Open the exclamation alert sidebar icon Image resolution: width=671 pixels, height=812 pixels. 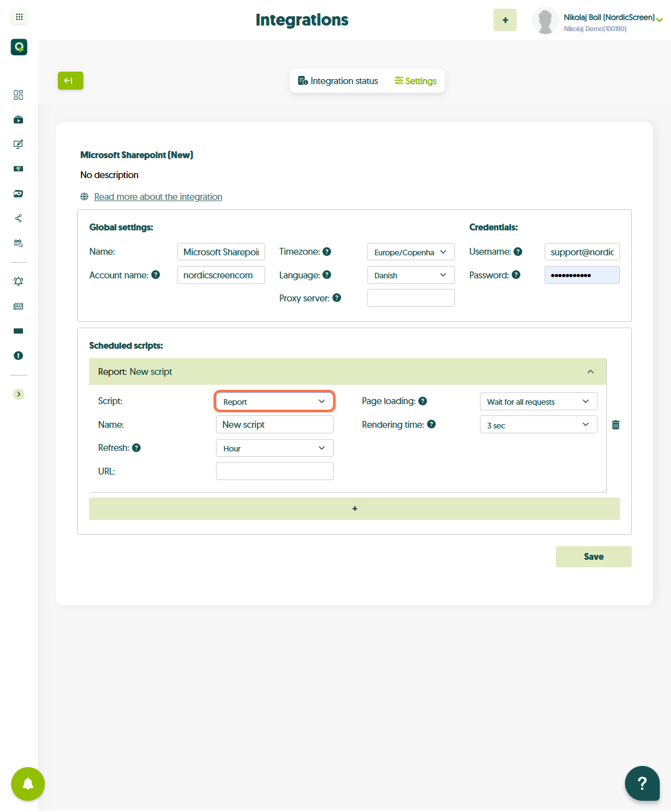click(x=19, y=356)
